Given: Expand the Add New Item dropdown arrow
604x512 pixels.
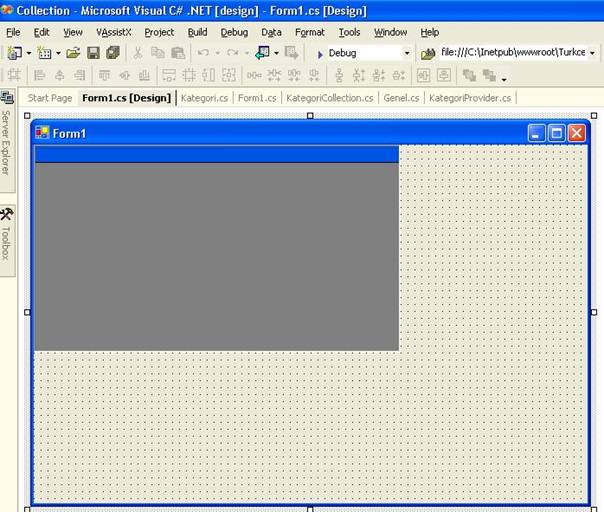Looking at the screenshot, I should pyautogui.click(x=58, y=53).
